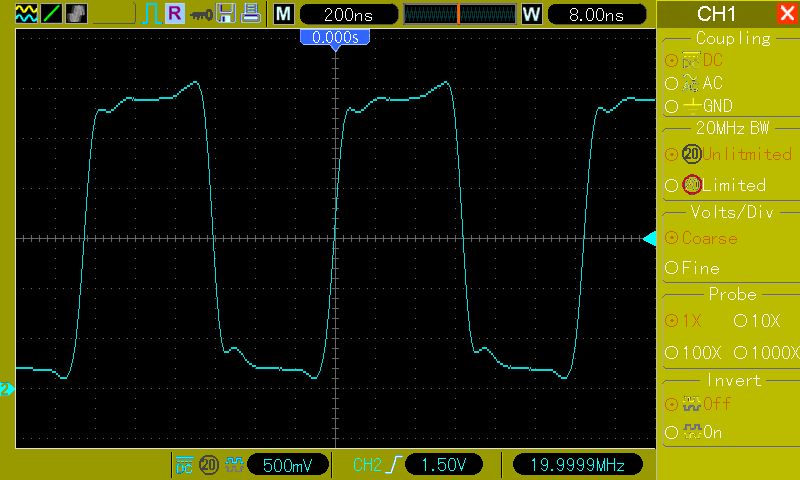Screen dimensions: 800x480
Task: Click the rising edge trigger slope icon
Action: (393, 465)
